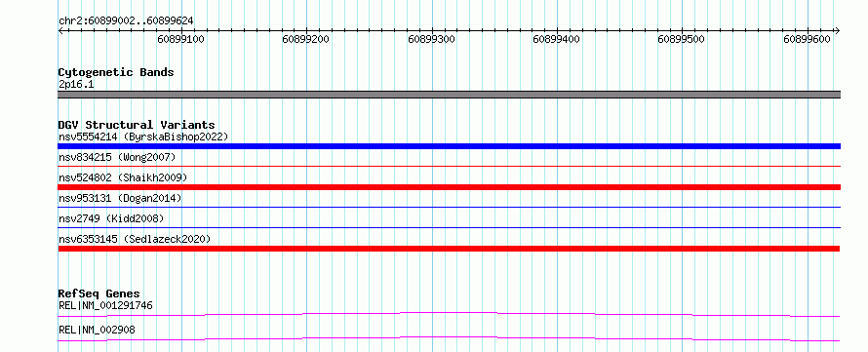The height and width of the screenshot is (352, 868).
Task: Click the chr2:60899002..60899624 region label
Action: 126,21
